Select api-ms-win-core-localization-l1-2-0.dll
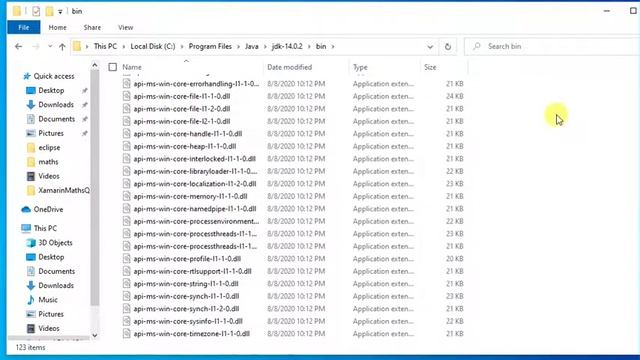The height and width of the screenshot is (360, 640). point(195,184)
